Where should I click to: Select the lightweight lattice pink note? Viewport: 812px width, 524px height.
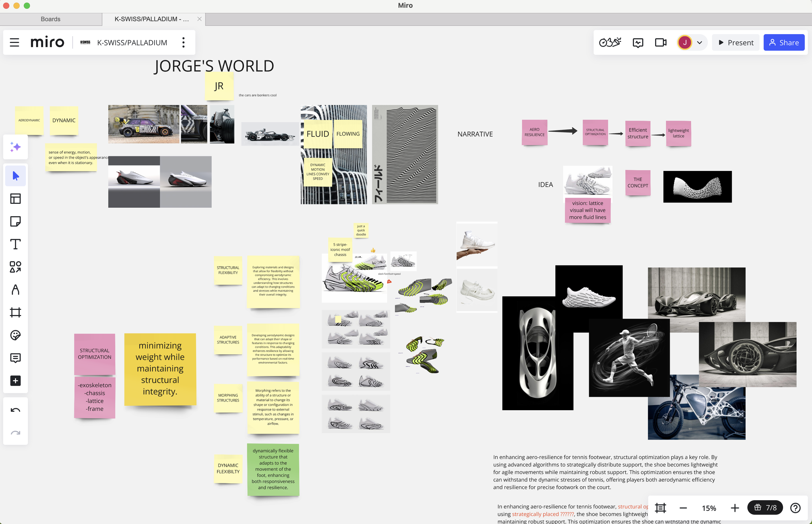[679, 133]
